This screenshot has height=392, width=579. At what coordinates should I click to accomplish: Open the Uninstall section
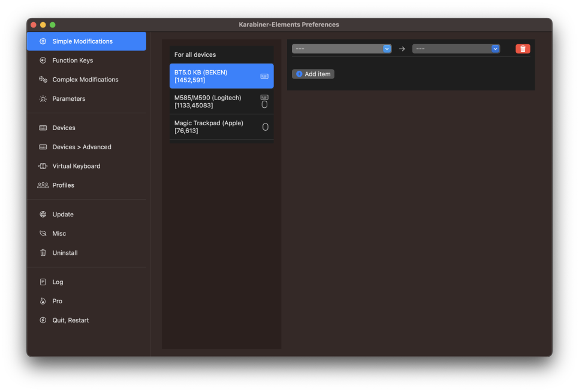86,253
